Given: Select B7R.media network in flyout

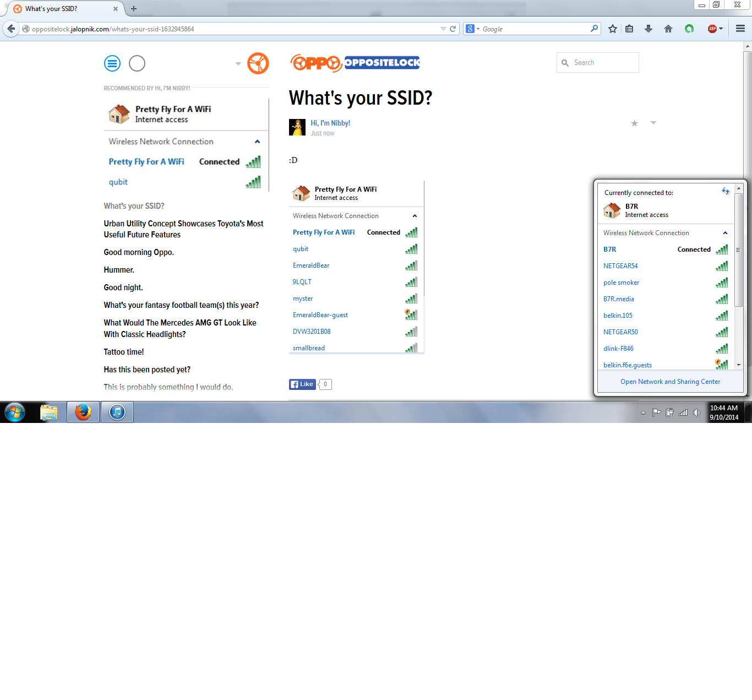Looking at the screenshot, I should click(666, 299).
